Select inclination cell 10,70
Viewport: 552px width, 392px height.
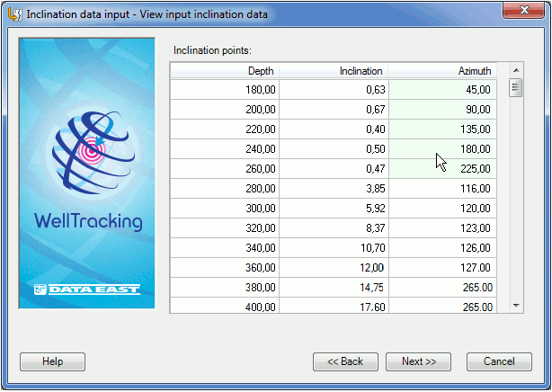click(x=334, y=247)
